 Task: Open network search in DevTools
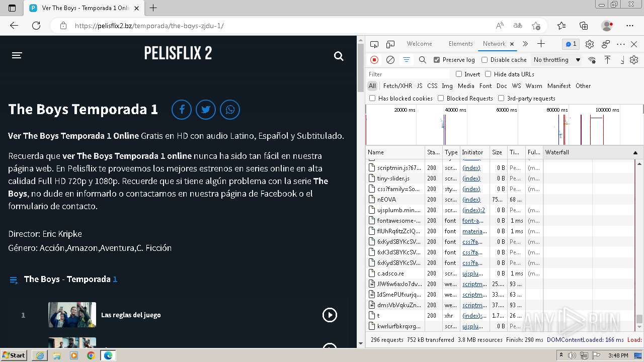pyautogui.click(x=423, y=60)
